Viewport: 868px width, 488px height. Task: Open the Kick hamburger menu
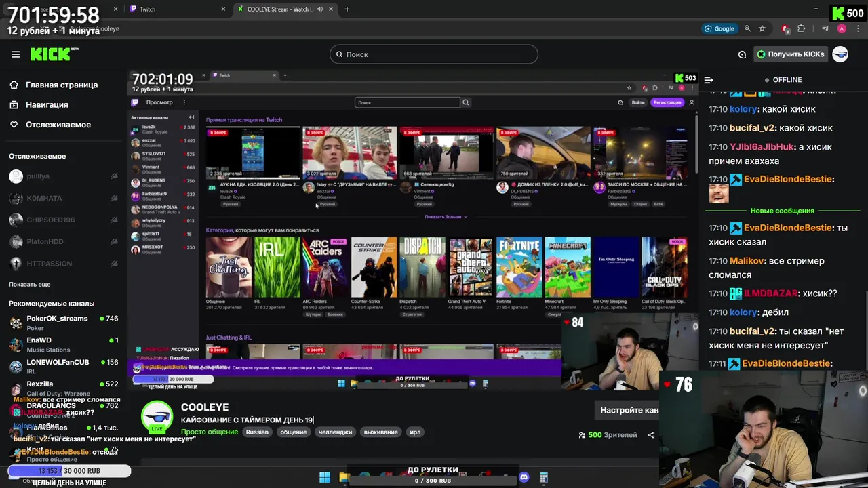pyautogui.click(x=16, y=54)
